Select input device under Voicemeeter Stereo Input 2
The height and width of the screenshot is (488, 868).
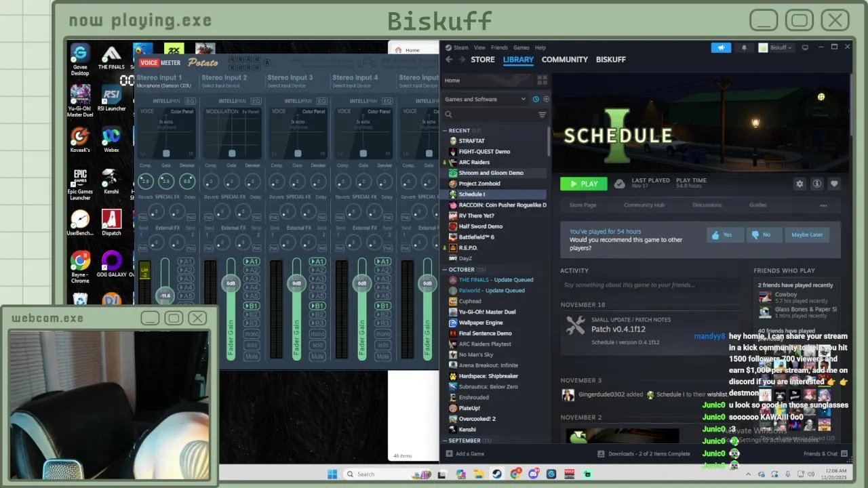(x=221, y=86)
